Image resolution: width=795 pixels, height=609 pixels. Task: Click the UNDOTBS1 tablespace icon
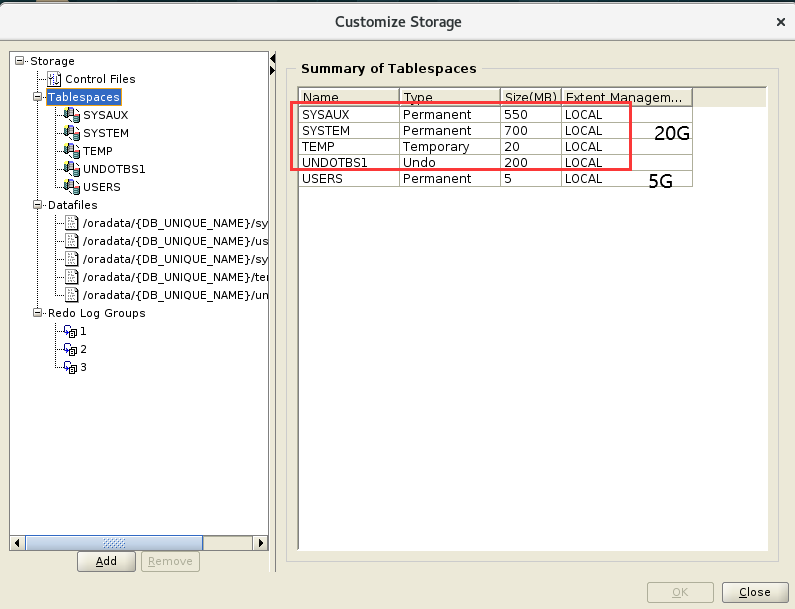[x=71, y=169]
